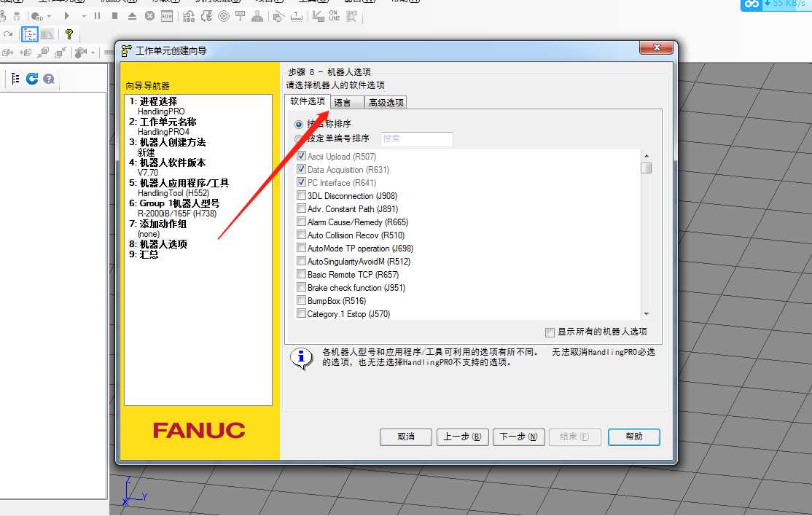Click the 上一步 (B) back button
This screenshot has width=812, height=516.
pyautogui.click(x=462, y=437)
